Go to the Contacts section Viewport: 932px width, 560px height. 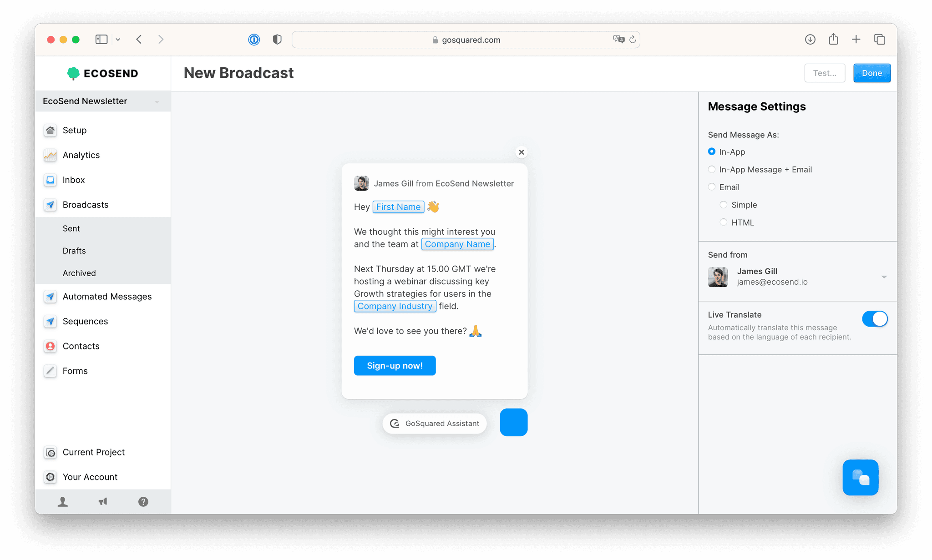pyautogui.click(x=81, y=346)
